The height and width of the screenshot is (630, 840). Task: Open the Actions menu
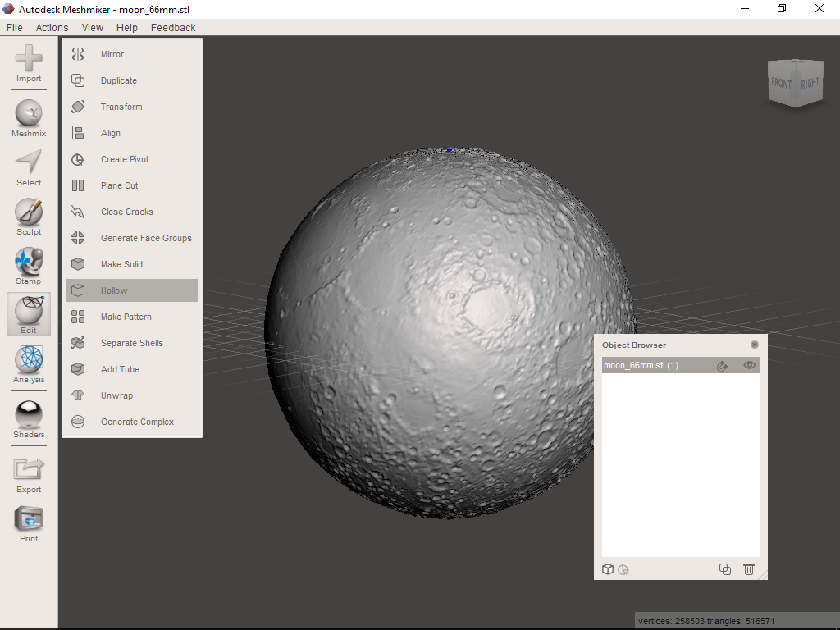(x=52, y=27)
